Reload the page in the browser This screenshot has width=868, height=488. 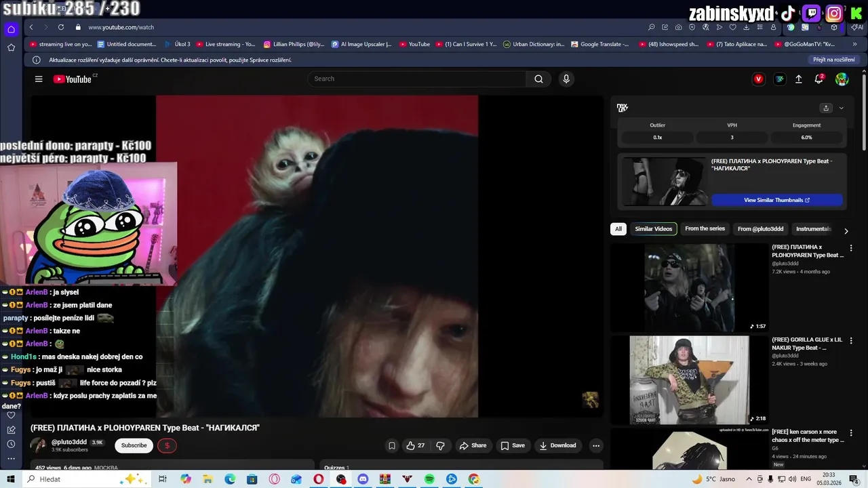point(61,27)
